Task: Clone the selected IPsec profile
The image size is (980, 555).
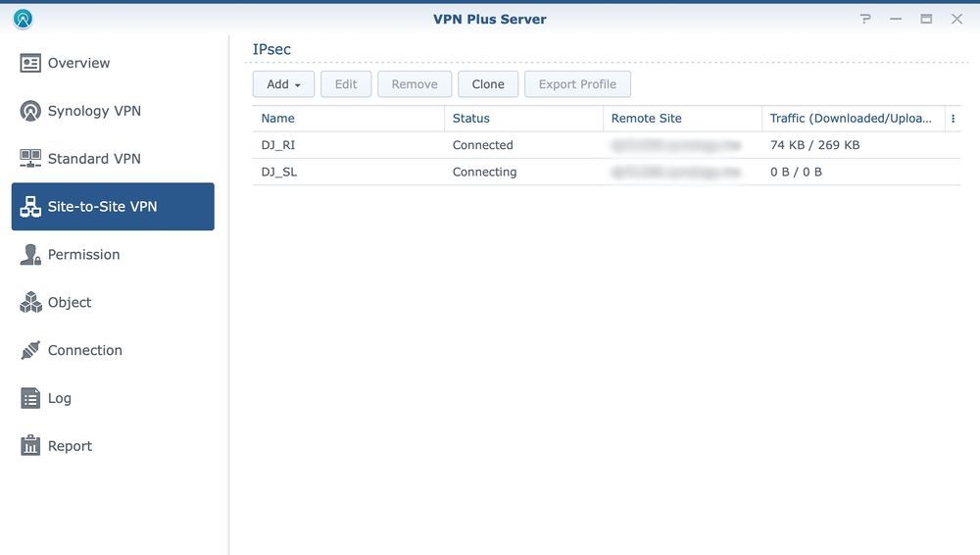Action: [488, 84]
